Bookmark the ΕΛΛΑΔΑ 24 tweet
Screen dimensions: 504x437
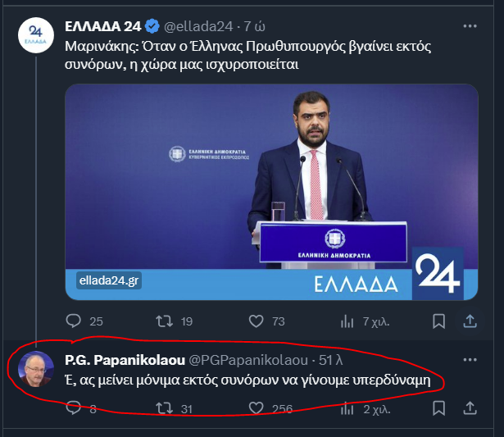coord(439,321)
